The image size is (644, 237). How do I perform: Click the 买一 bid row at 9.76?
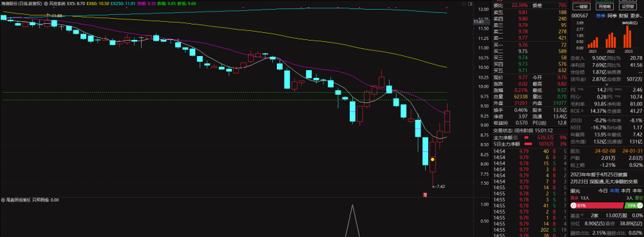click(530, 44)
